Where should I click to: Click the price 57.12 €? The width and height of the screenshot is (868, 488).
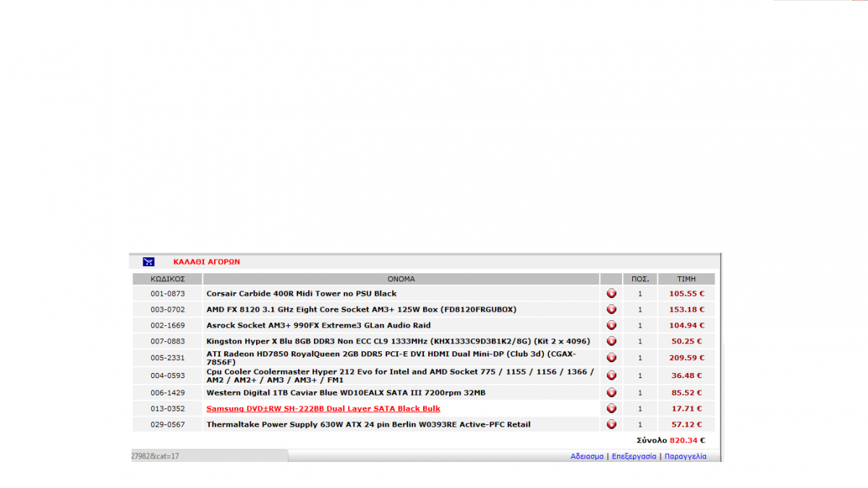pyautogui.click(x=688, y=424)
